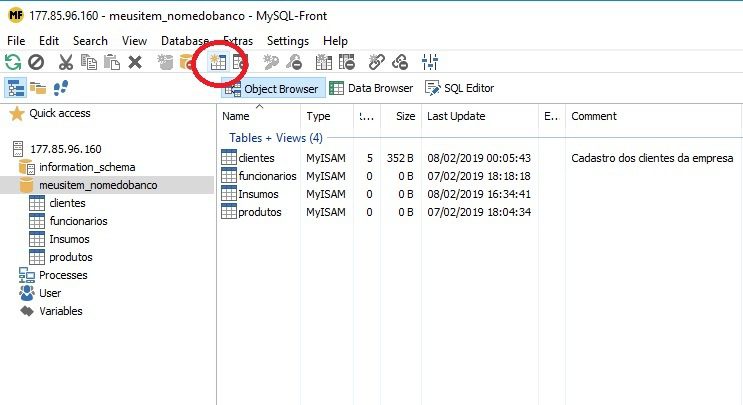
Task: Select Insumos table in left tree
Action: tap(69, 239)
